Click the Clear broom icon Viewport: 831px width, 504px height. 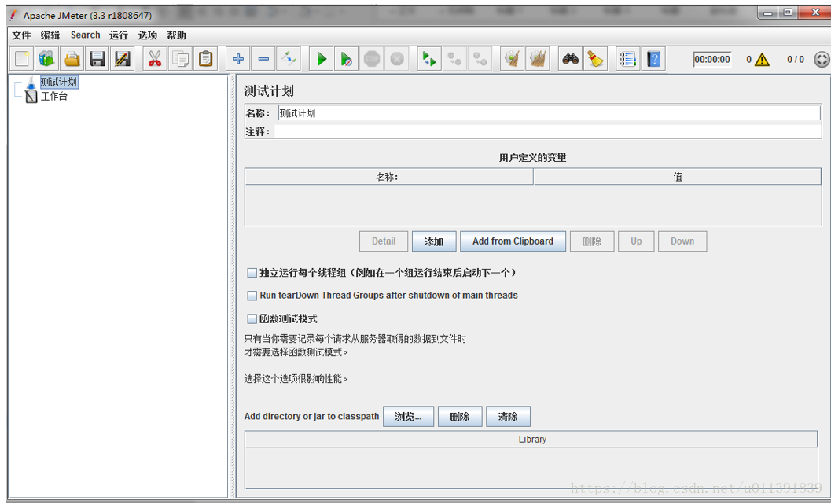pyautogui.click(x=512, y=59)
